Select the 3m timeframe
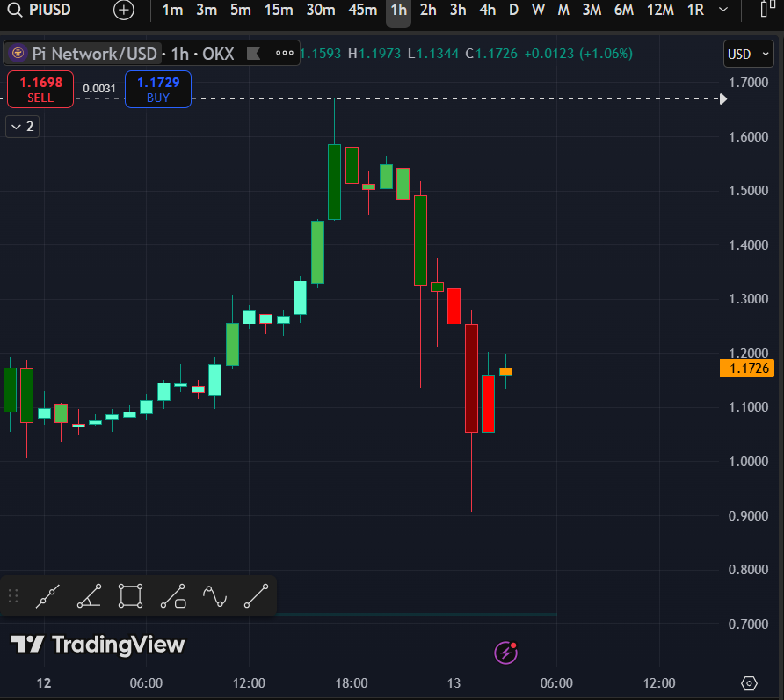This screenshot has height=700, width=784. pos(207,10)
